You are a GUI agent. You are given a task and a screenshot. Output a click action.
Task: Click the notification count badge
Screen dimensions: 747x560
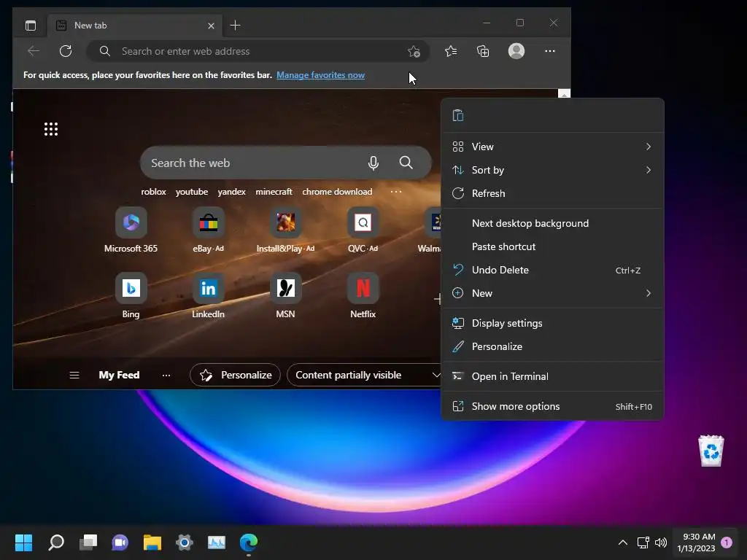727,542
